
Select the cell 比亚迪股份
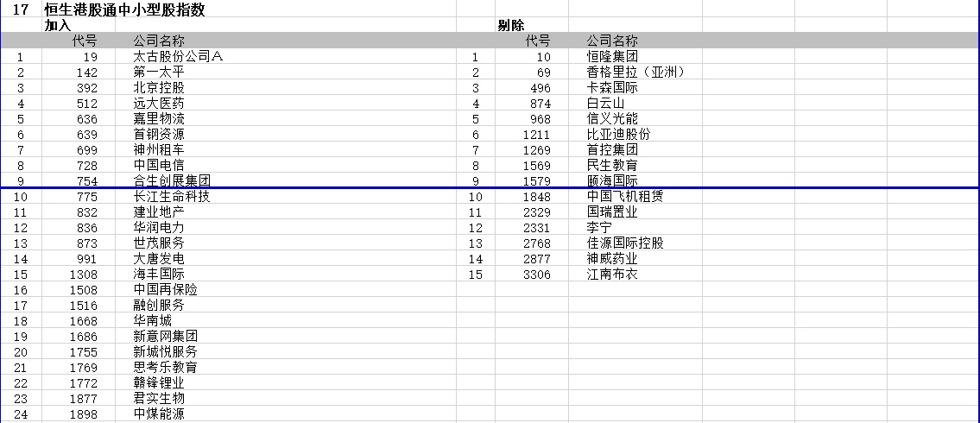click(619, 135)
